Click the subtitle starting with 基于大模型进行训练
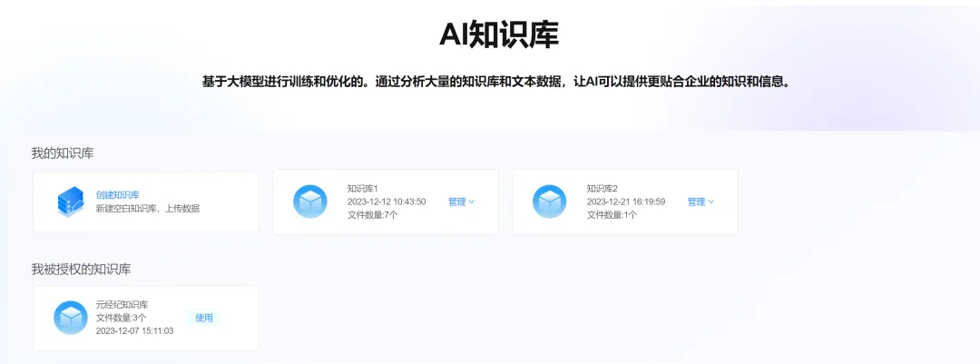The width and height of the screenshot is (980, 364). pos(497,82)
